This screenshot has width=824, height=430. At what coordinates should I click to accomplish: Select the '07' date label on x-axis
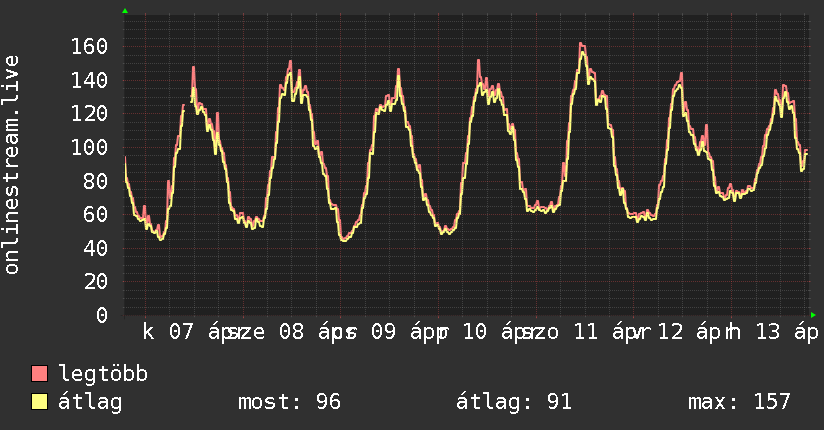click(182, 332)
